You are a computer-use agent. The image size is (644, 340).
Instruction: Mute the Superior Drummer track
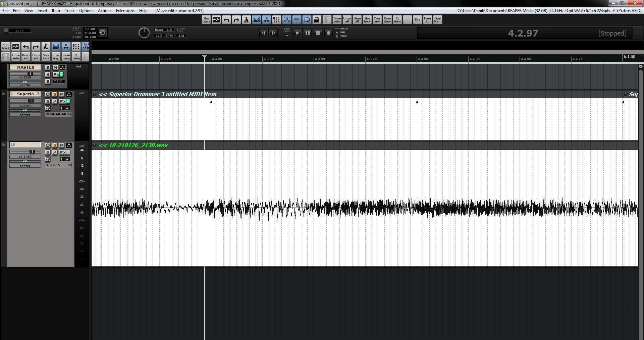pos(62,94)
